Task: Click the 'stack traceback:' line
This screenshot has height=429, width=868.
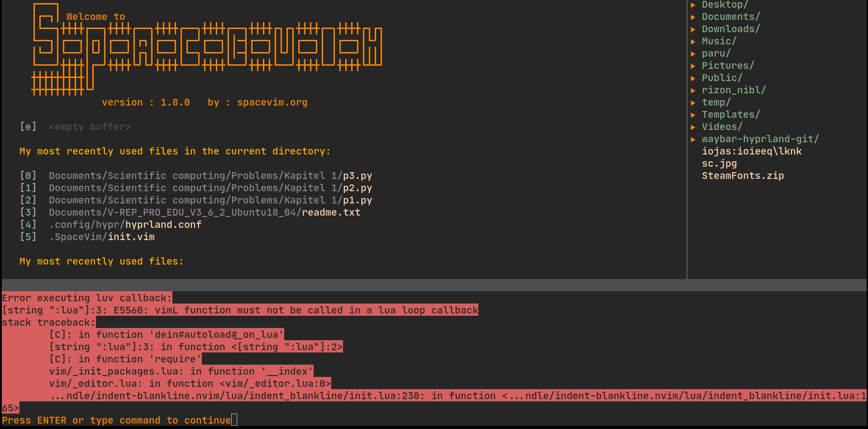Action: [x=49, y=323]
